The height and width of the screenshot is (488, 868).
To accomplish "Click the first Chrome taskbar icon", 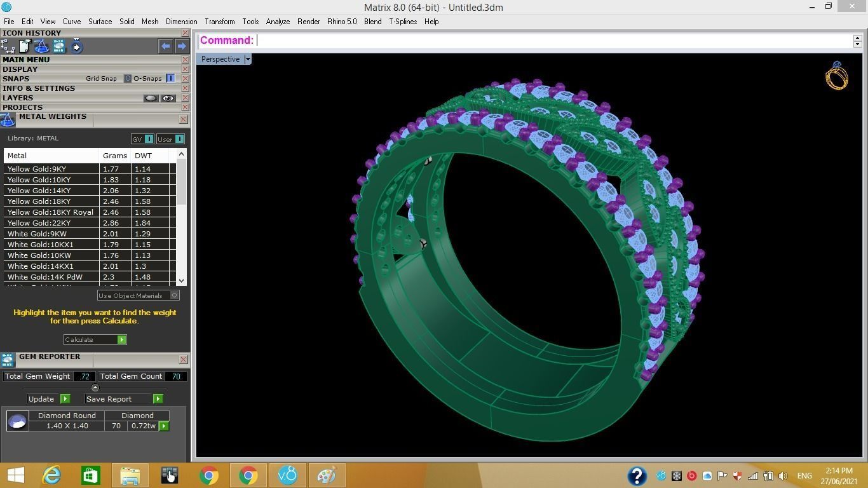I will click(209, 475).
